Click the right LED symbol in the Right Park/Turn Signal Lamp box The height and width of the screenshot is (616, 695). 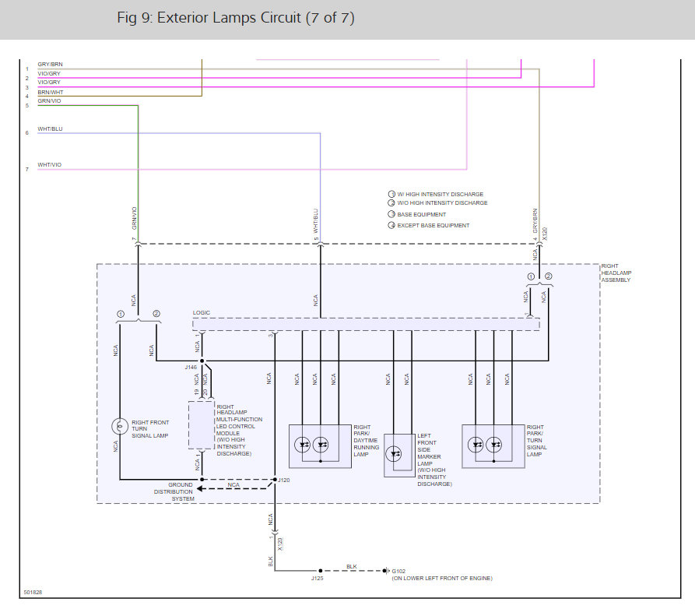coord(493,444)
